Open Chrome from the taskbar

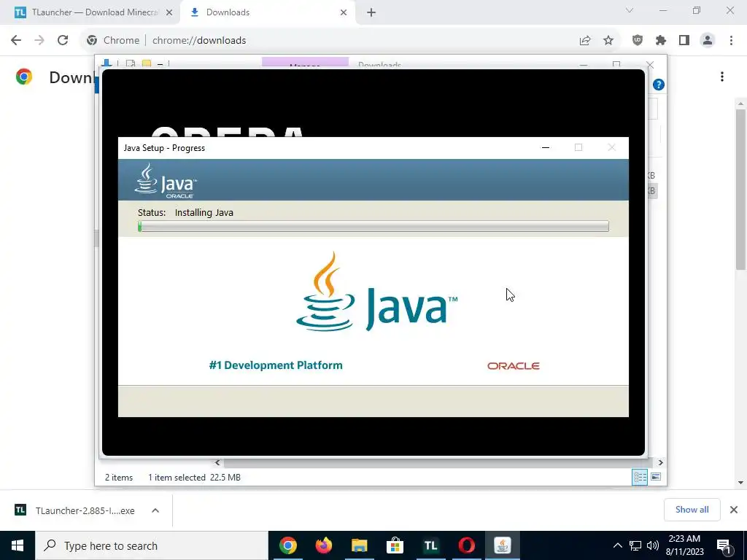click(x=287, y=545)
